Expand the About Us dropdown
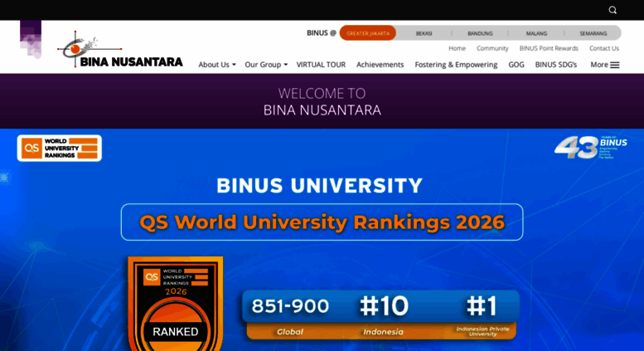The image size is (644, 351). (x=217, y=65)
